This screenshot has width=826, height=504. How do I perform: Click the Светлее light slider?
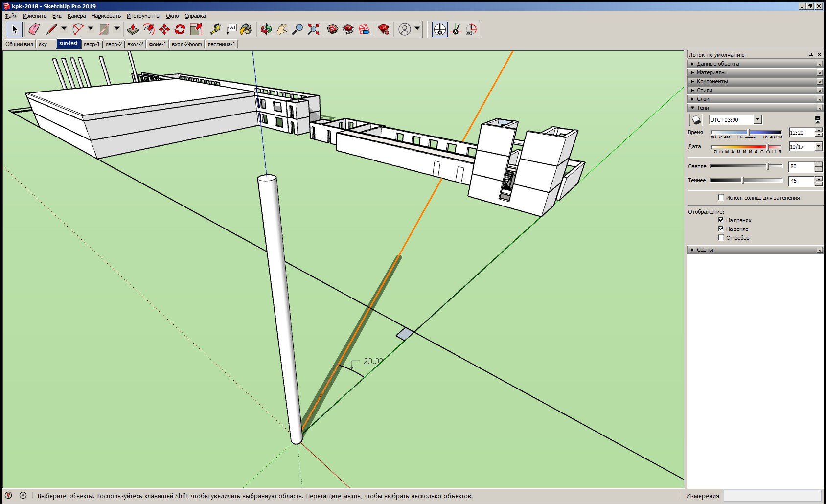(x=746, y=166)
